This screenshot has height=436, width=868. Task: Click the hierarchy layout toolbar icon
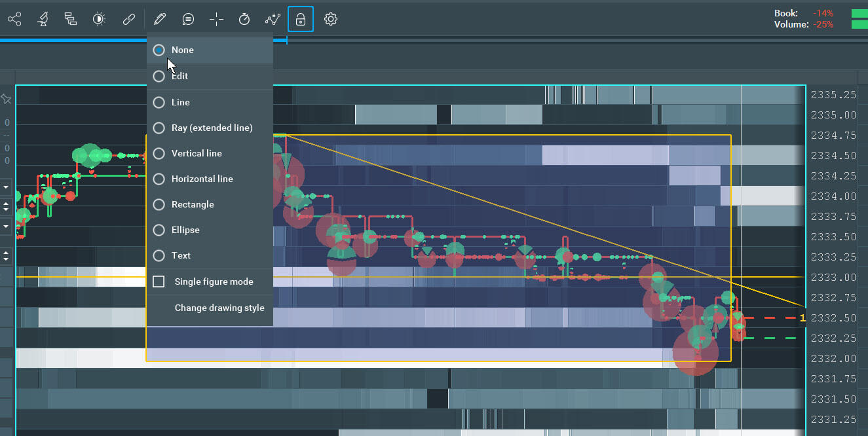(71, 19)
